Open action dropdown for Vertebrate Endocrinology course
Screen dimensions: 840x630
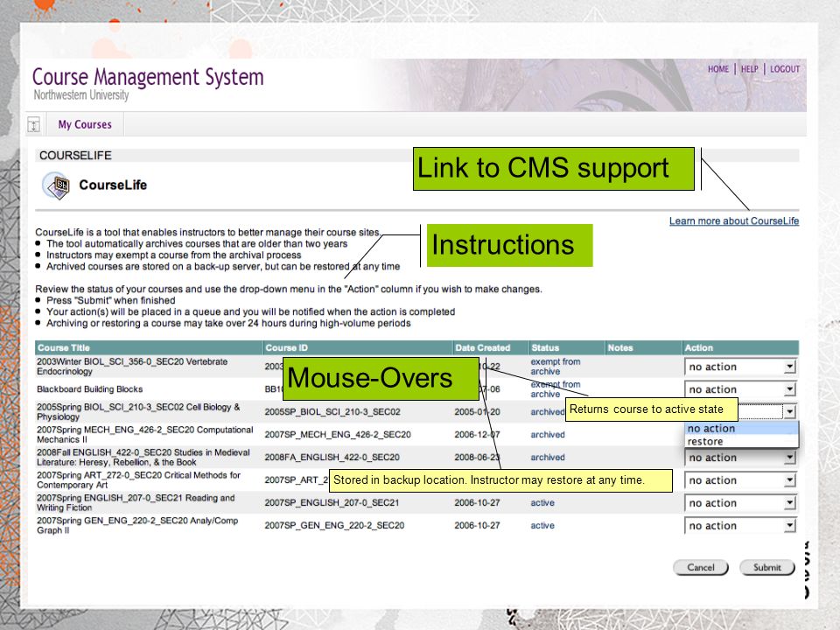[740, 367]
